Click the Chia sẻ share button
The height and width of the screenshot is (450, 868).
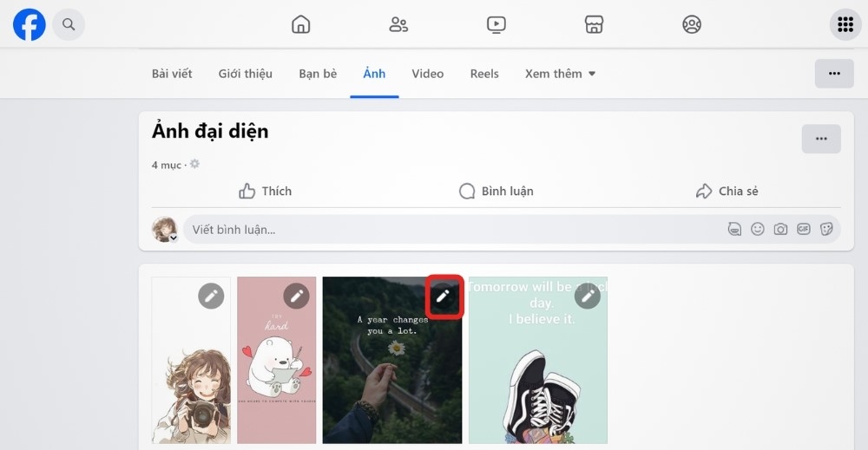pyautogui.click(x=727, y=192)
